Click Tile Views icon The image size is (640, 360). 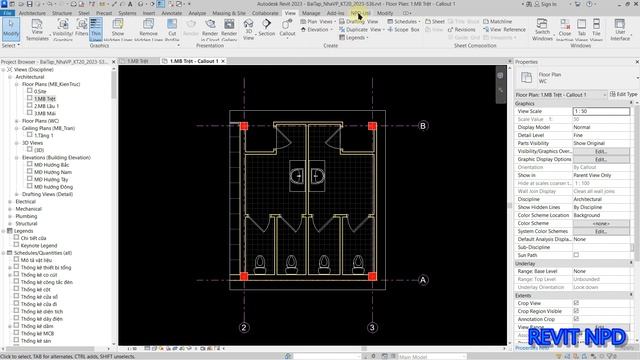pos(596,29)
